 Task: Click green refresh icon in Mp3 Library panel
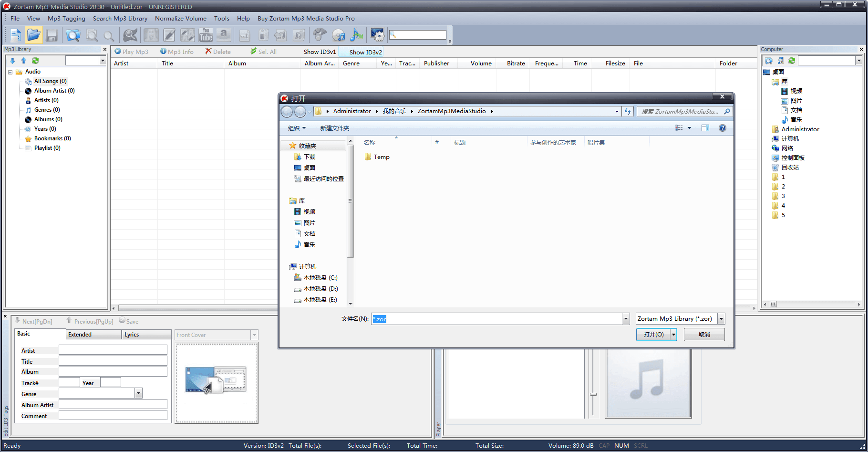coord(35,61)
